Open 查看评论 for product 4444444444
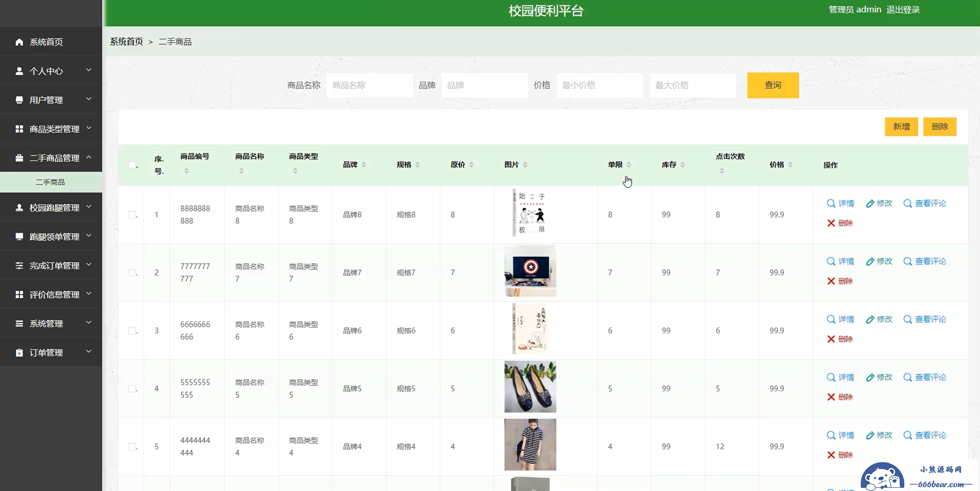980x491 pixels. click(925, 435)
